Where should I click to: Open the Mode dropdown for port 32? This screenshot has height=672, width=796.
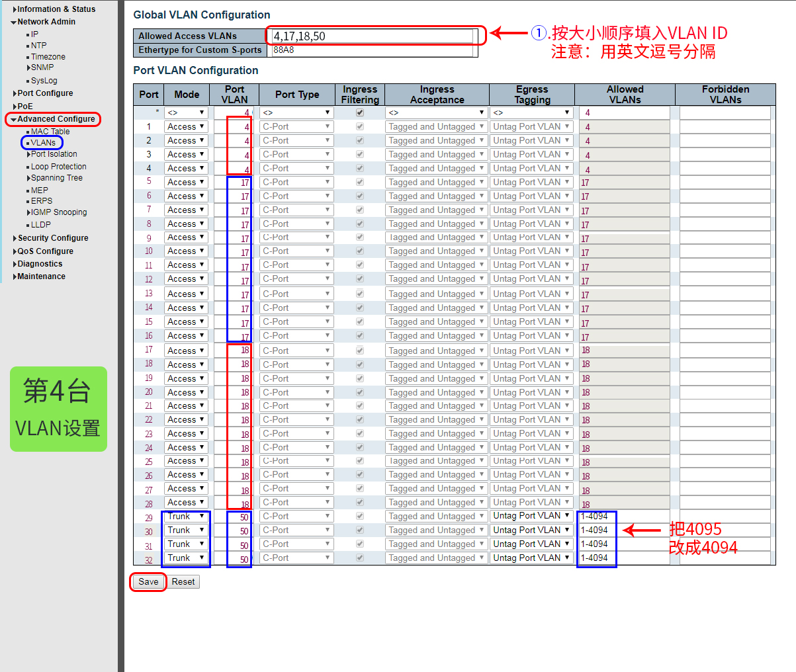pyautogui.click(x=187, y=558)
